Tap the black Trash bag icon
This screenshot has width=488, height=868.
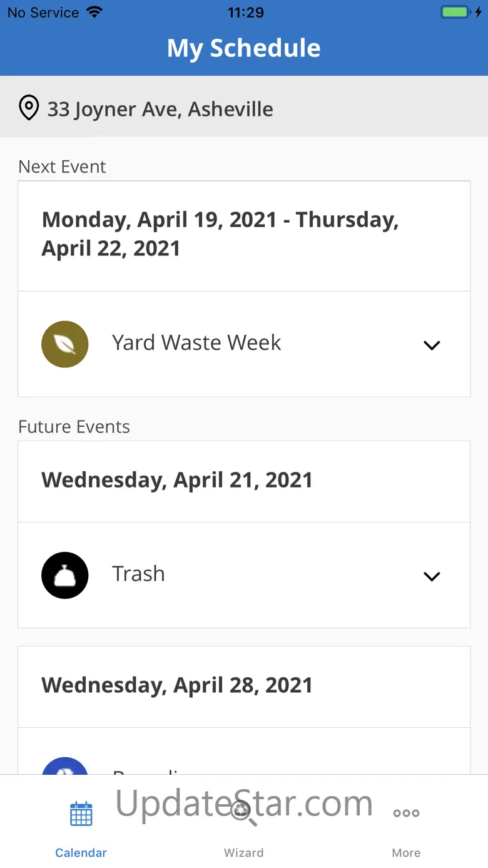(x=65, y=575)
